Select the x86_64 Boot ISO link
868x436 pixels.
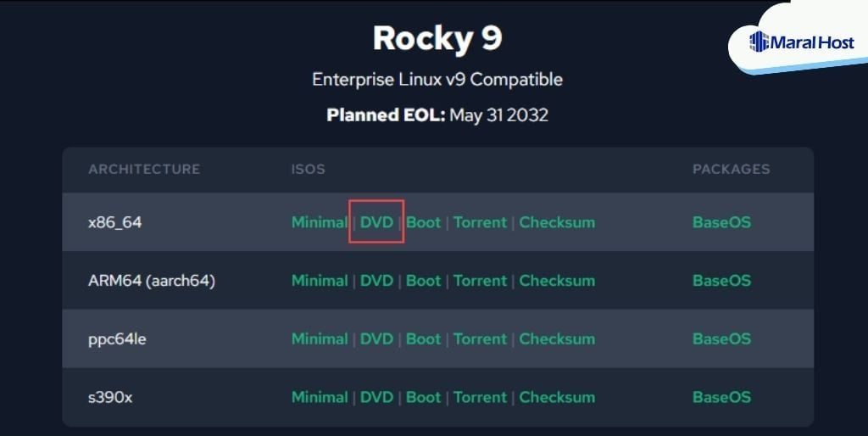(x=424, y=222)
